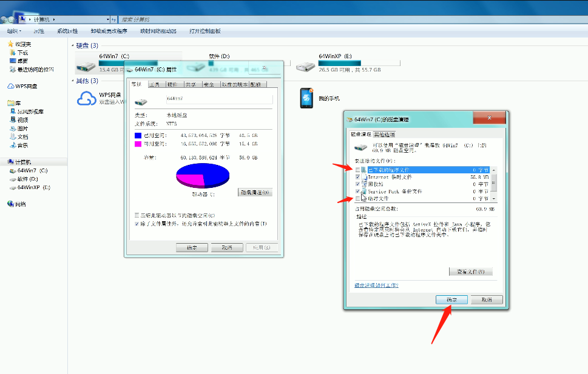Open the 以前的版本 tab in properties dialog

tap(235, 84)
